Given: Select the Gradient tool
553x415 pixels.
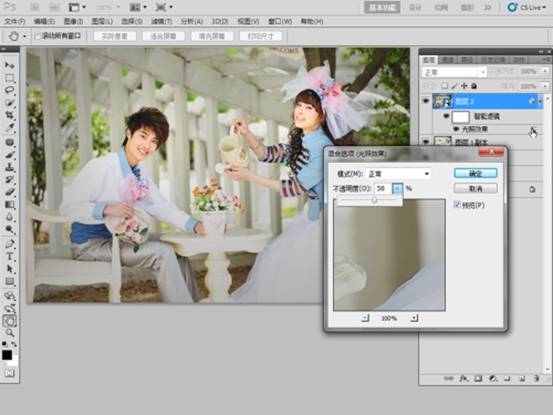Looking at the screenshot, I should (x=10, y=205).
